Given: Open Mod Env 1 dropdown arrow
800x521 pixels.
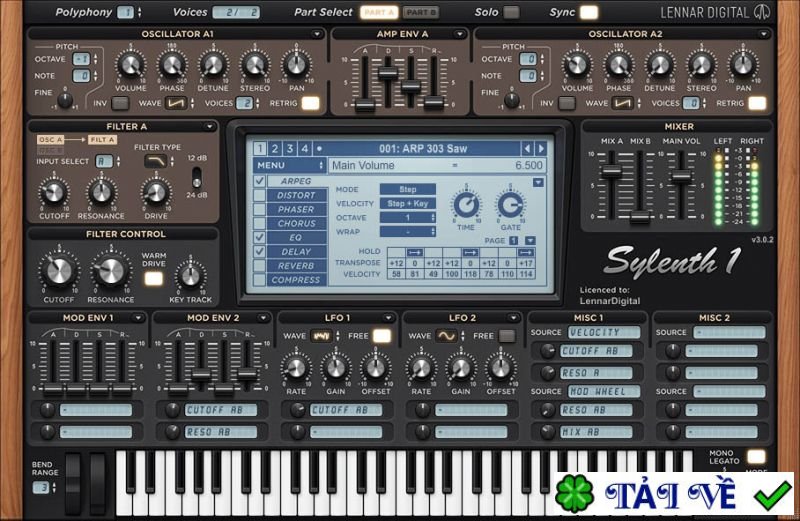Looking at the screenshot, I should [138, 318].
